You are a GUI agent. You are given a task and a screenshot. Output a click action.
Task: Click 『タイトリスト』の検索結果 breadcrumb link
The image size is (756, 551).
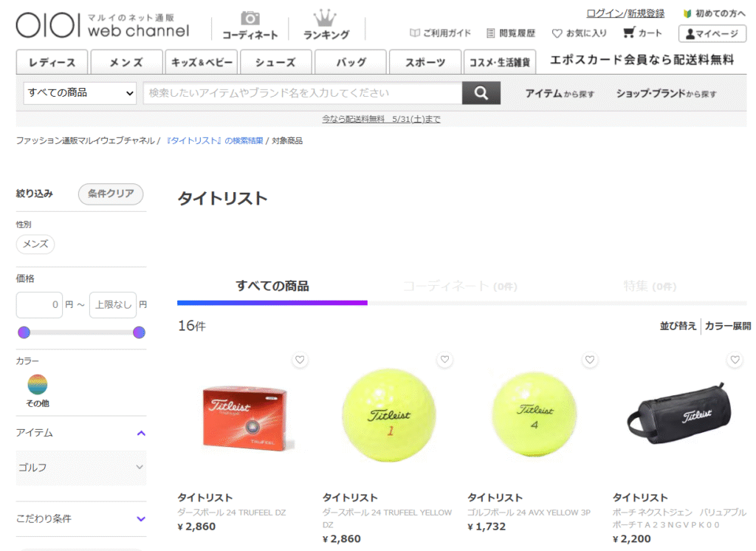(x=214, y=140)
